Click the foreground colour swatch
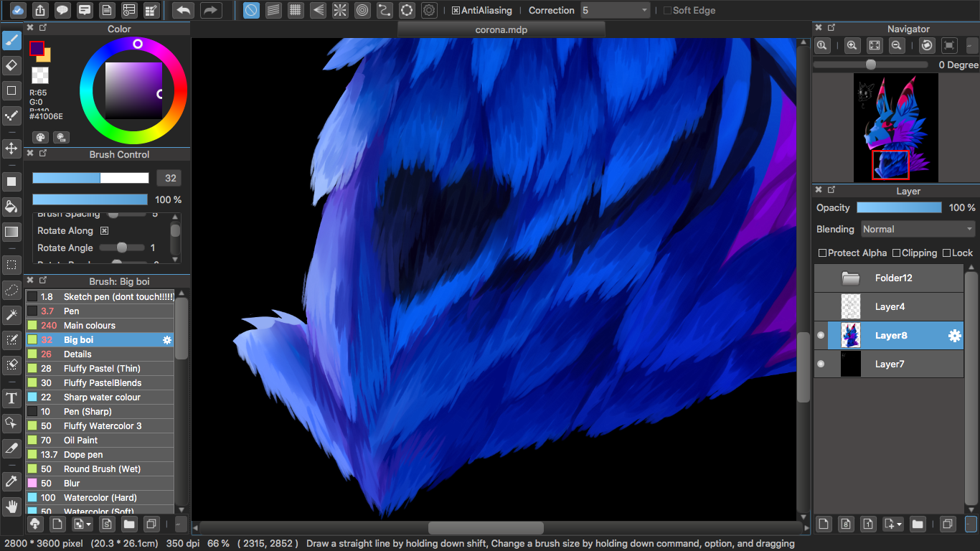Image resolution: width=980 pixels, height=551 pixels. pyautogui.click(x=37, y=48)
